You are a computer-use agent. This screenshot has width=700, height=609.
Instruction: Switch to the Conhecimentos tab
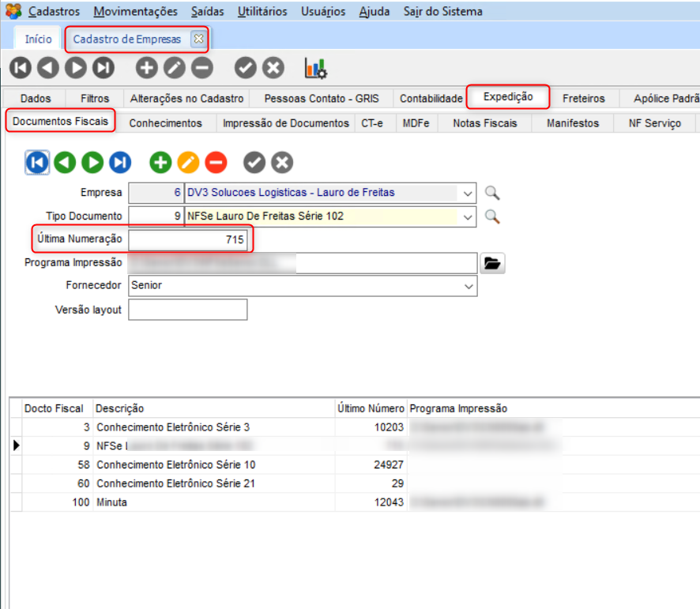click(165, 123)
